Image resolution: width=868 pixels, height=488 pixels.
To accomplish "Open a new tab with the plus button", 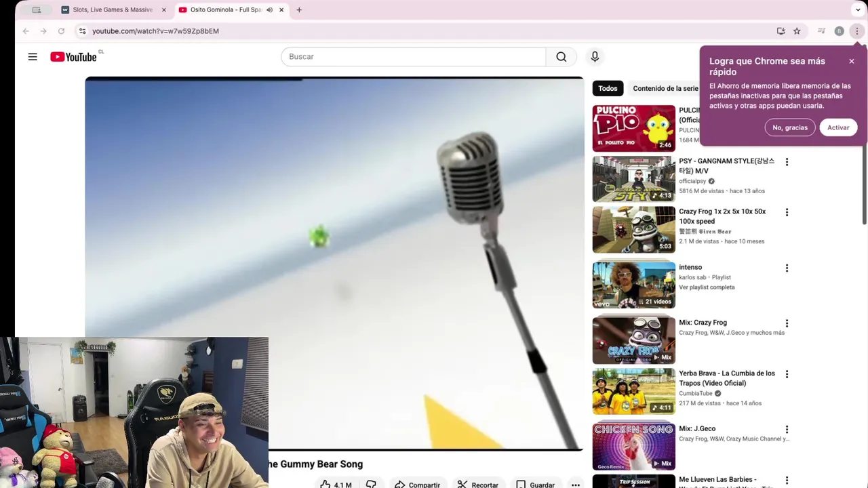I will point(299,10).
